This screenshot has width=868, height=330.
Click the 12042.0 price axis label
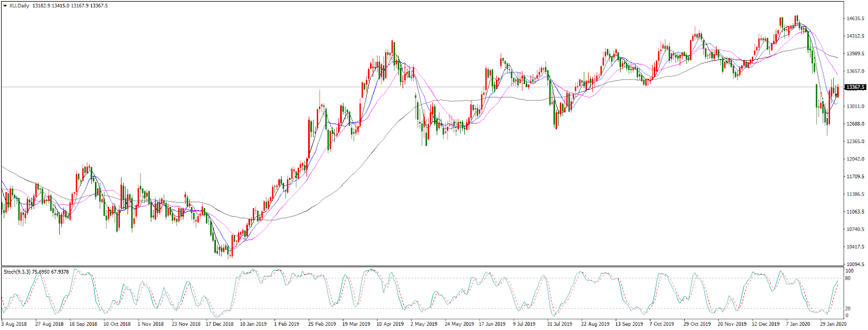coord(855,159)
